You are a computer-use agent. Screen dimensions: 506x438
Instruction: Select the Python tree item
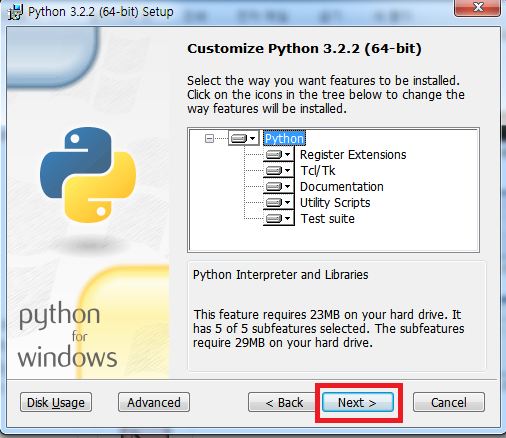(x=284, y=138)
